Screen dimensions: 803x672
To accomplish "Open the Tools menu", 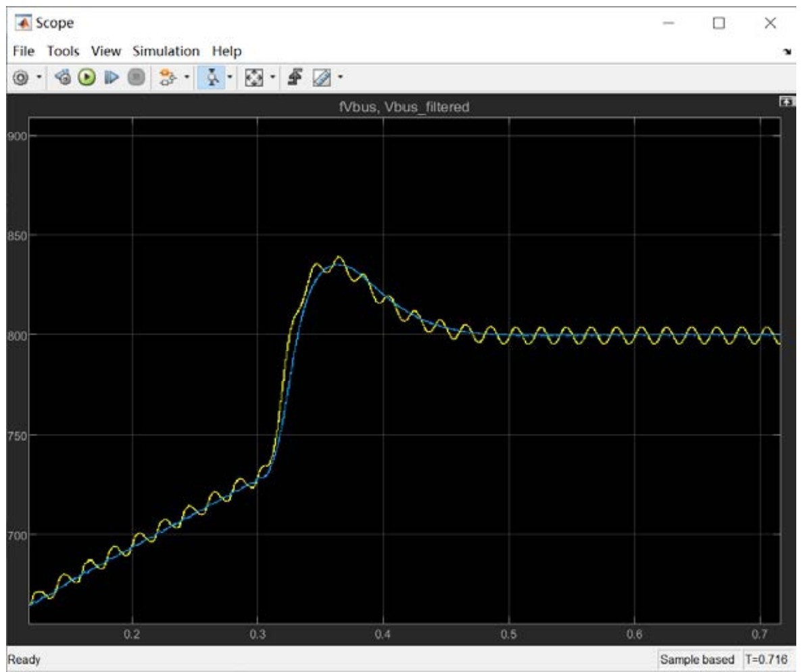I will pyautogui.click(x=63, y=51).
